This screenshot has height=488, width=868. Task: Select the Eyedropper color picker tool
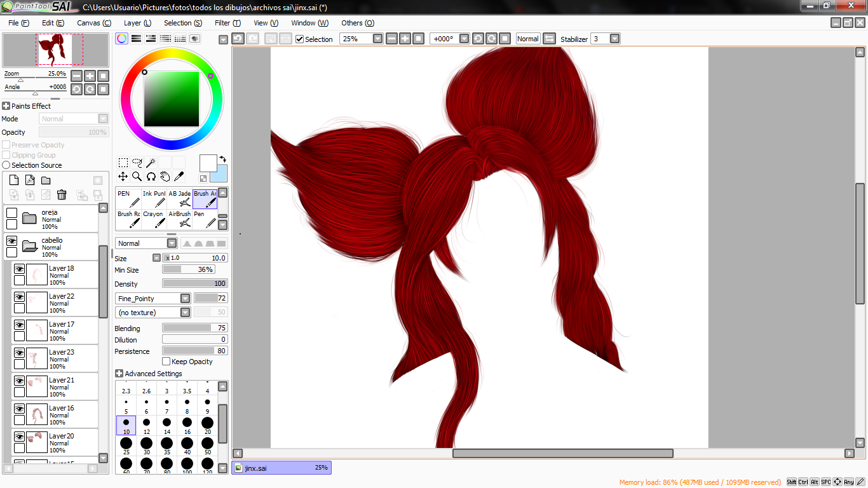coord(179,177)
